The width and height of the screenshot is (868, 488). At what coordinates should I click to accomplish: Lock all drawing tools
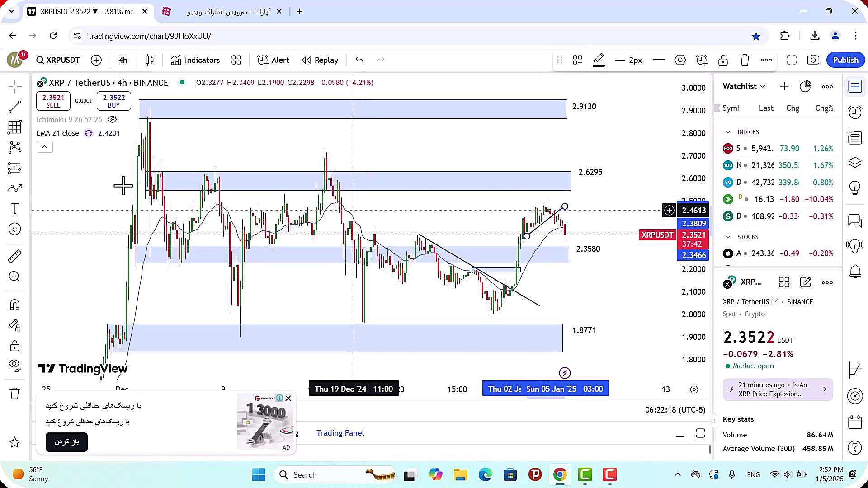[x=14, y=346]
